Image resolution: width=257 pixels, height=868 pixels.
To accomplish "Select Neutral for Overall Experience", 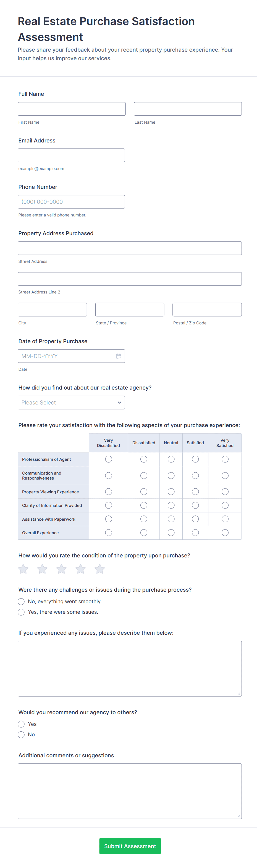I will pyautogui.click(x=171, y=532).
